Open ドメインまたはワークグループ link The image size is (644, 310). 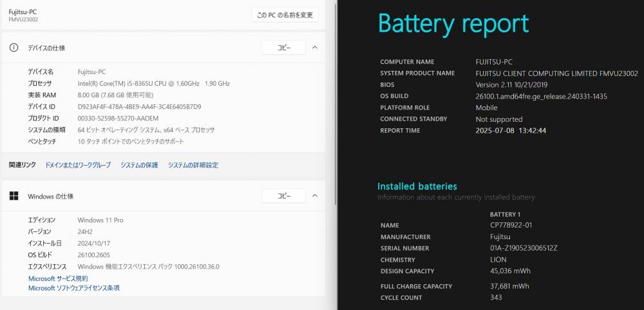(78, 165)
